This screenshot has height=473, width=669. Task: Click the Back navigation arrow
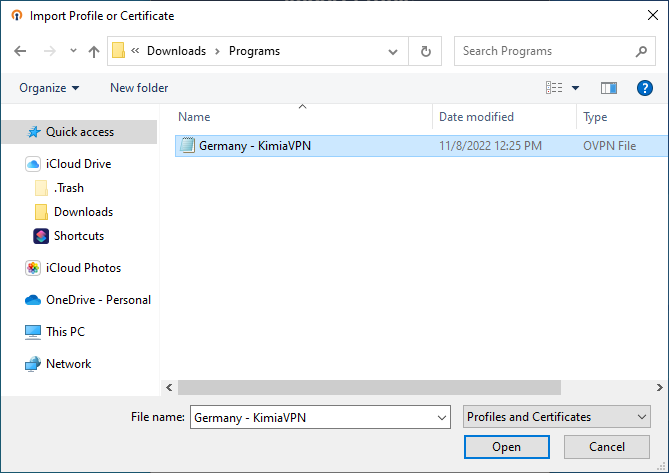tap(21, 51)
